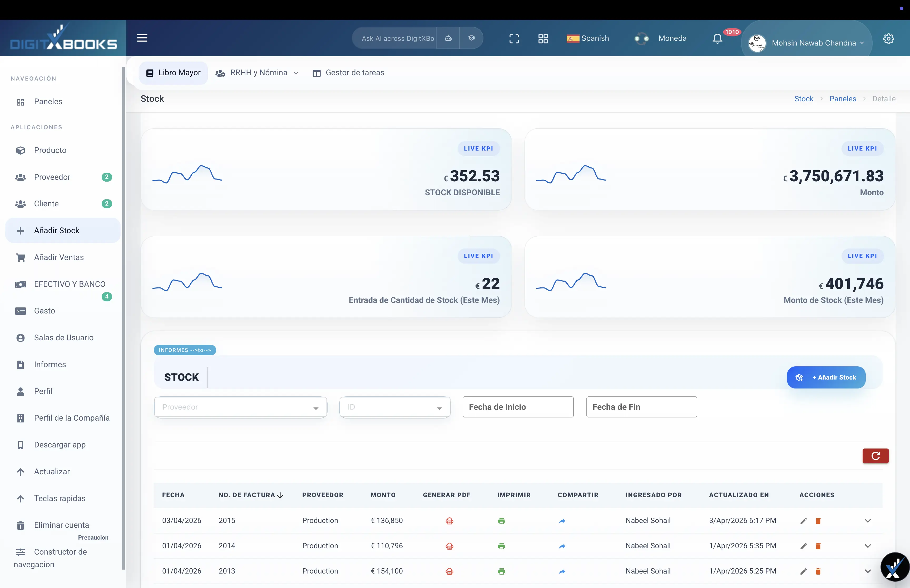Enter fullscreen mode via the frame icon
This screenshot has width=910, height=588.
pyautogui.click(x=514, y=39)
